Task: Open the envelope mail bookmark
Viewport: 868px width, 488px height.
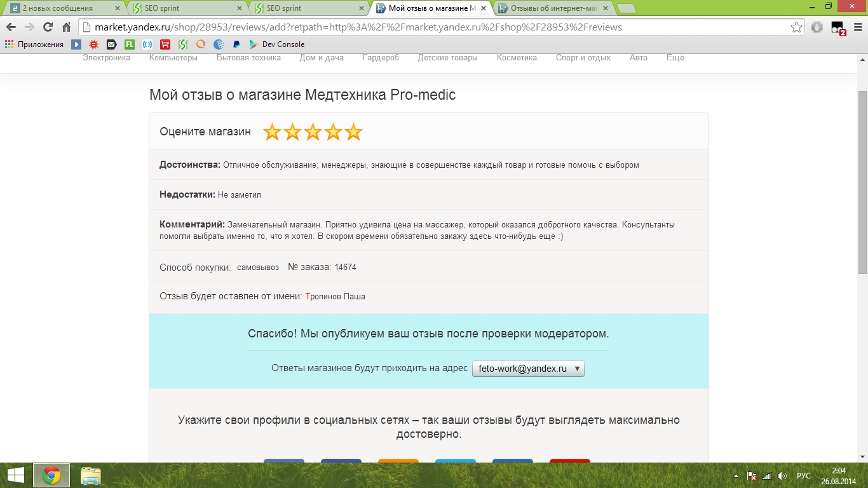Action: [112, 44]
